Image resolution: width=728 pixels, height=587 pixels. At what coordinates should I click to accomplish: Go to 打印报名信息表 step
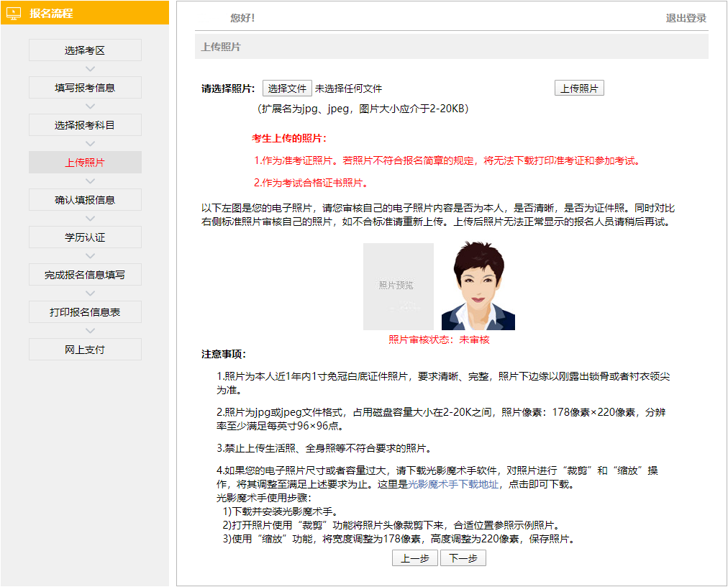85,312
